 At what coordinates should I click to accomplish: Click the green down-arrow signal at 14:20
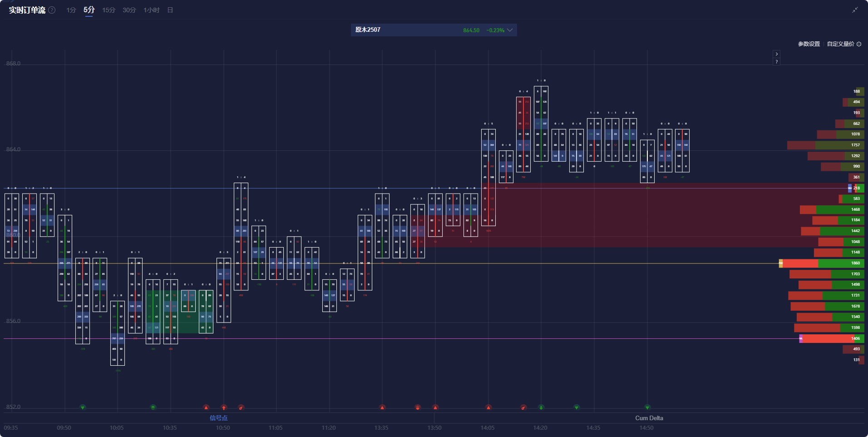[541, 407]
